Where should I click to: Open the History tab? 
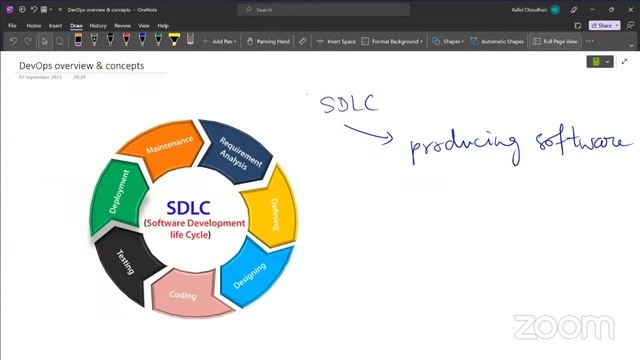click(98, 26)
